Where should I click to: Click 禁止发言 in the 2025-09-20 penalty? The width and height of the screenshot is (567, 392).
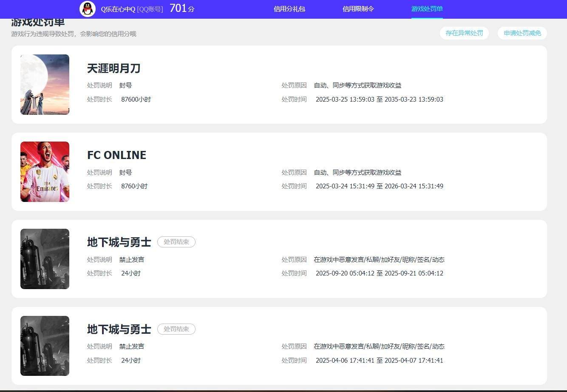click(x=132, y=260)
